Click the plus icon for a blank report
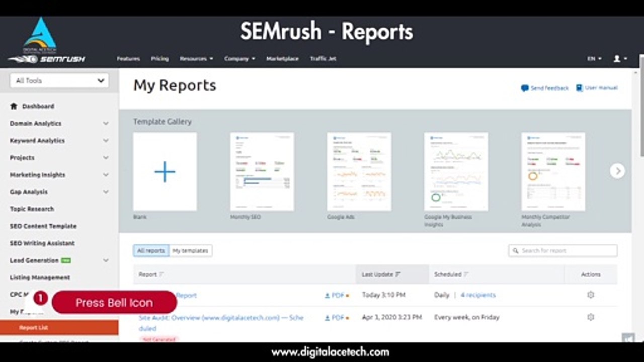The height and width of the screenshot is (362, 644). pyautogui.click(x=165, y=172)
